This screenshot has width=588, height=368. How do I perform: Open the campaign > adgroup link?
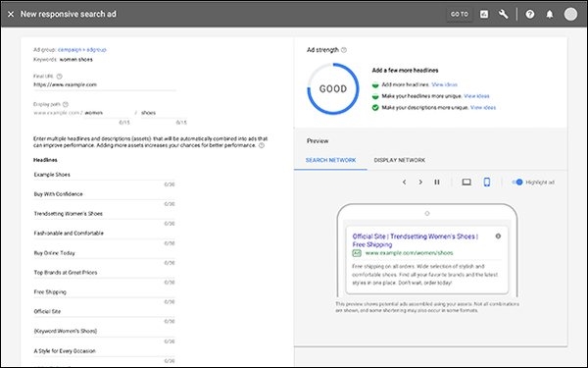(x=81, y=50)
